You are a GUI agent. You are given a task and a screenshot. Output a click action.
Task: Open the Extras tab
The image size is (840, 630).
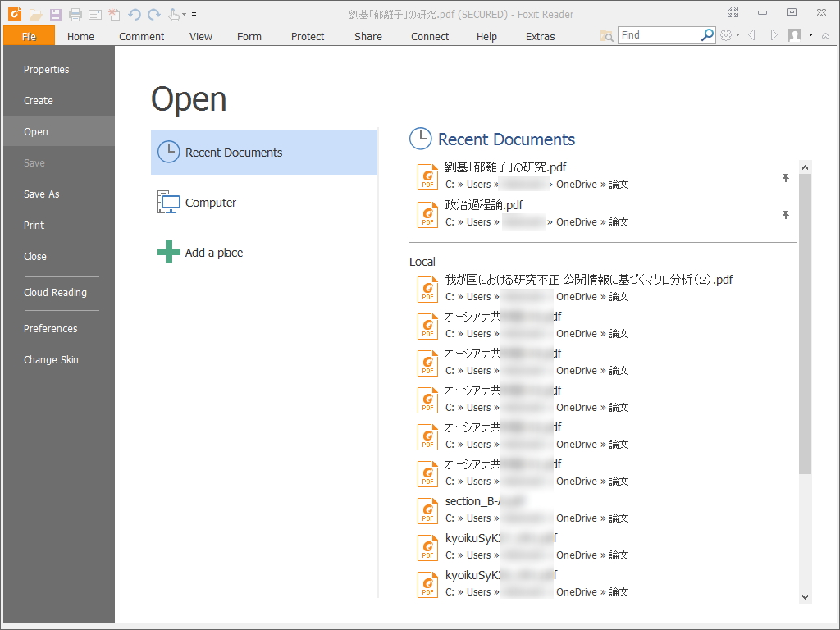[540, 36]
